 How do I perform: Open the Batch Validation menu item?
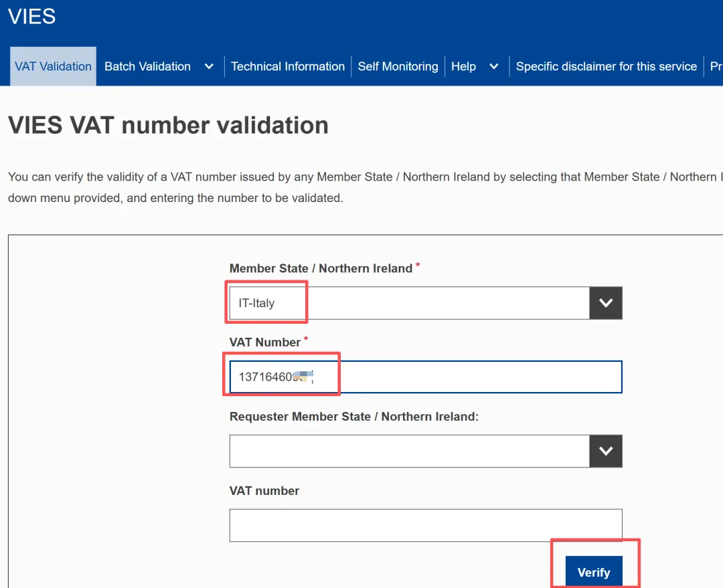click(147, 66)
